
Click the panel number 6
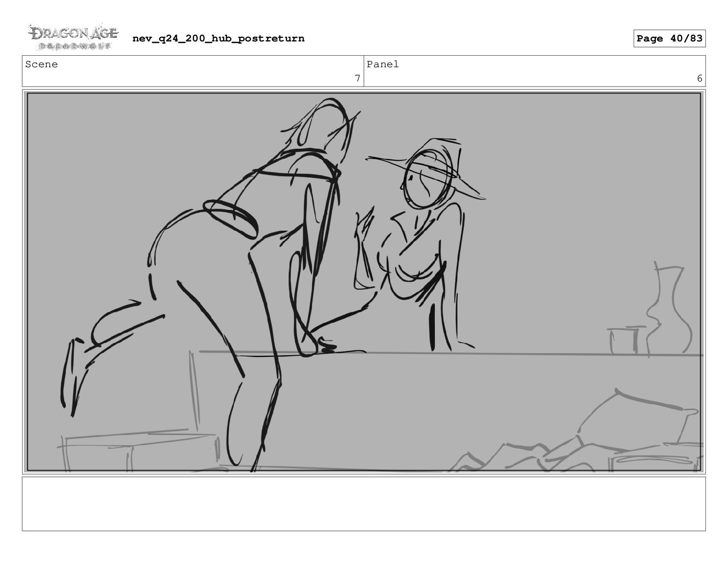(x=699, y=78)
